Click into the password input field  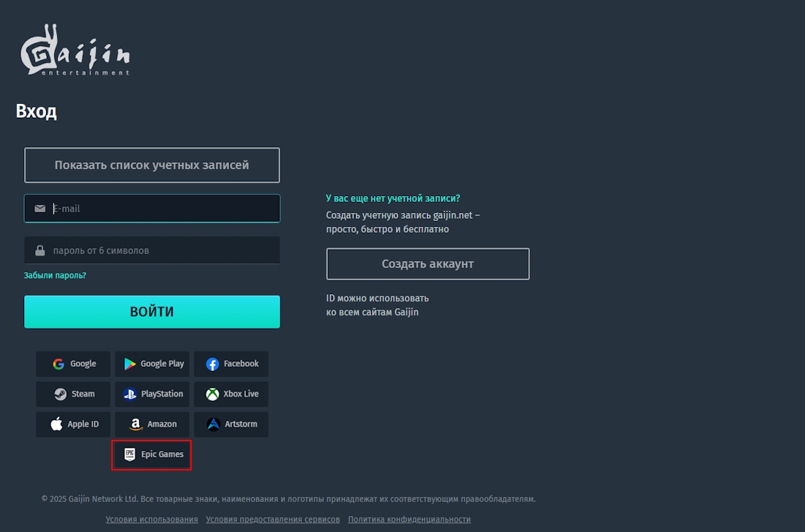pyautogui.click(x=152, y=250)
